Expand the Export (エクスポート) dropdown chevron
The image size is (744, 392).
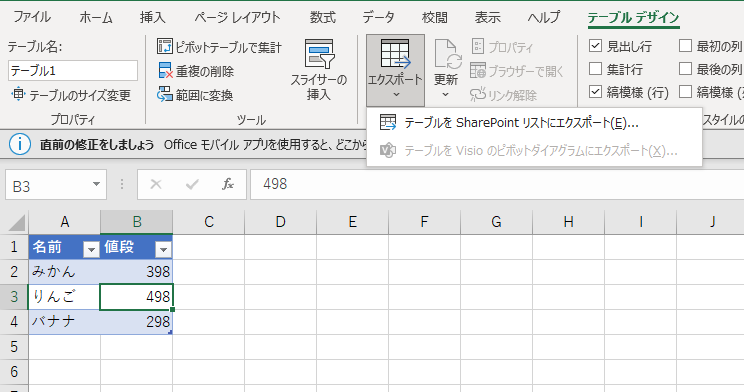tap(396, 95)
